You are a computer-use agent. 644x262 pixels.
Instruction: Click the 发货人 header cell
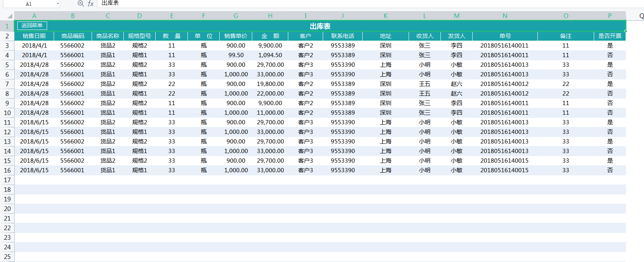(x=457, y=36)
